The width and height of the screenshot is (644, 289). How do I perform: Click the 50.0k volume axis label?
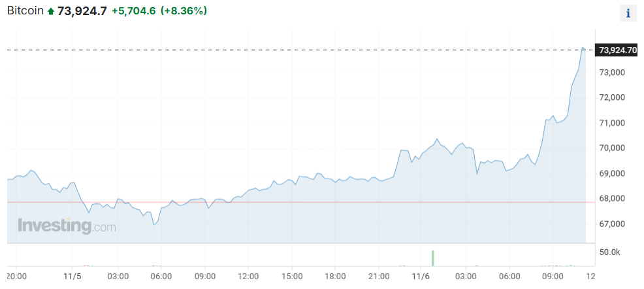tap(610, 252)
